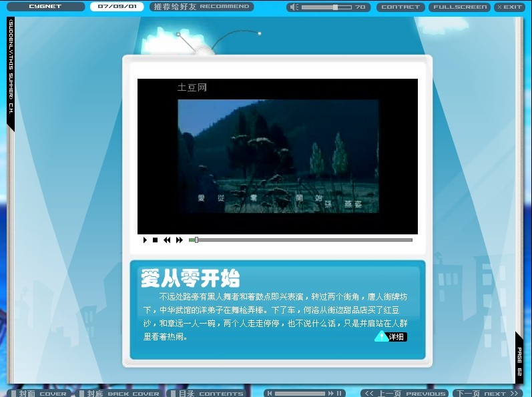Pause the bottom music player
This screenshot has width=532, height=397.
click(x=339, y=393)
